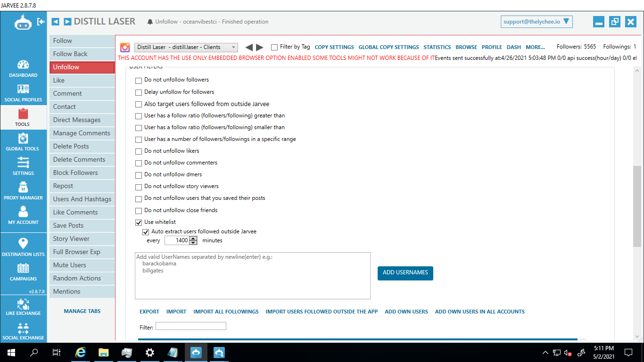Viewport: 644px width, 362px height.
Task: Collapse the sidebar with arrow icon
Action: point(41,22)
